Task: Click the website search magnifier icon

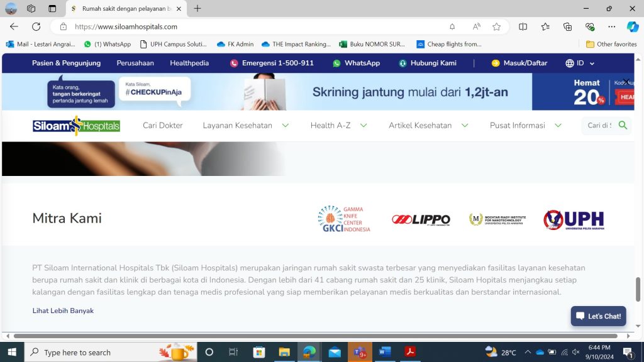Action: click(623, 125)
